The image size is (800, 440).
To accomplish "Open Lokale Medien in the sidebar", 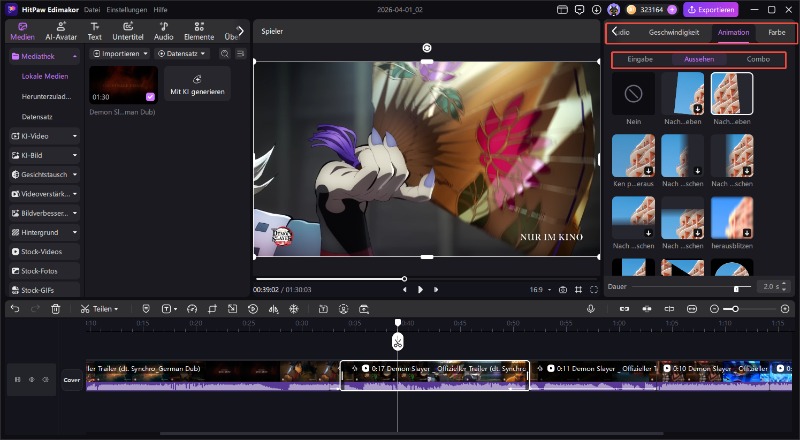I will (x=45, y=76).
